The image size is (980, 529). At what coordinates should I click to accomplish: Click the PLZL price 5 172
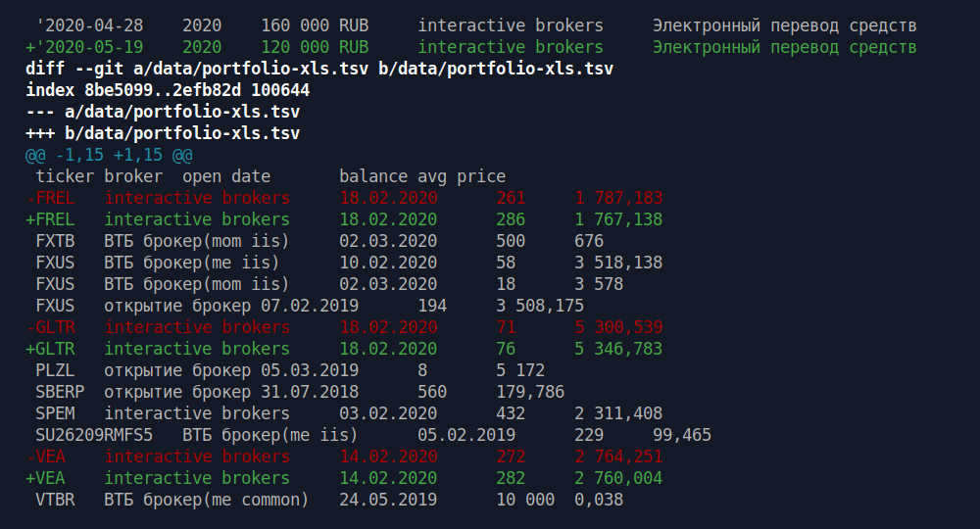click(x=520, y=370)
